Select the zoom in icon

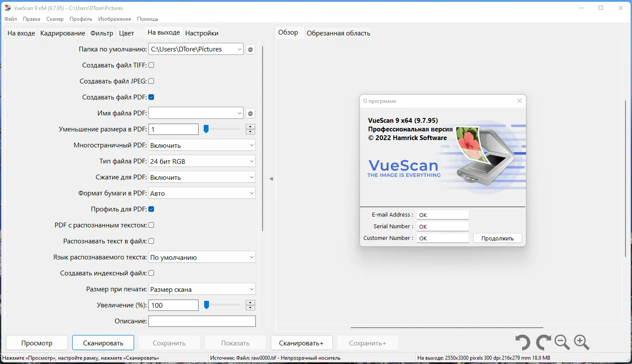coord(581,342)
